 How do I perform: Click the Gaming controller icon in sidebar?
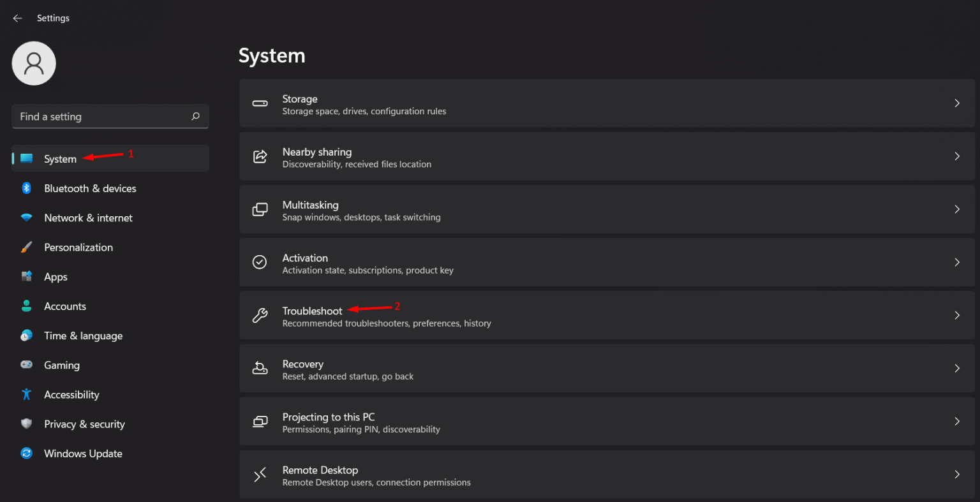[26, 365]
